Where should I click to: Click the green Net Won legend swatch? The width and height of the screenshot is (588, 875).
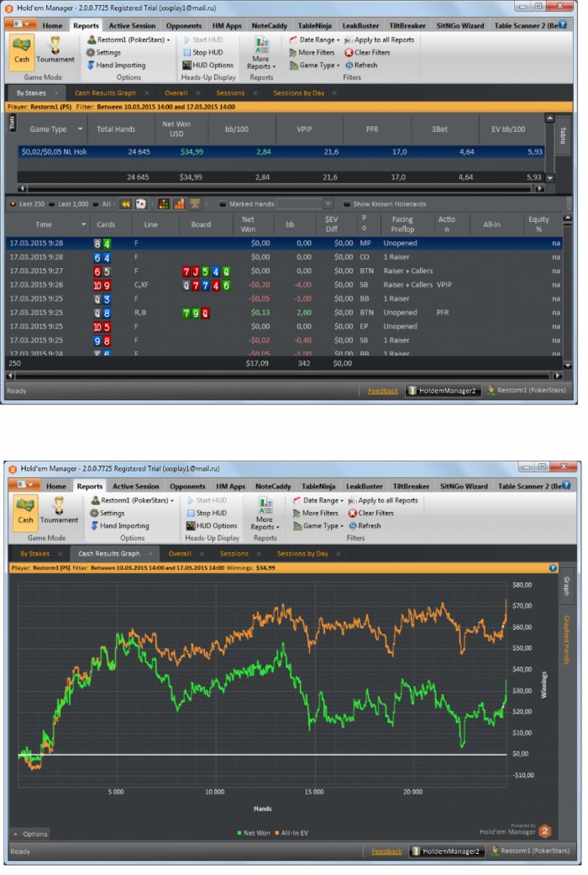(x=239, y=833)
